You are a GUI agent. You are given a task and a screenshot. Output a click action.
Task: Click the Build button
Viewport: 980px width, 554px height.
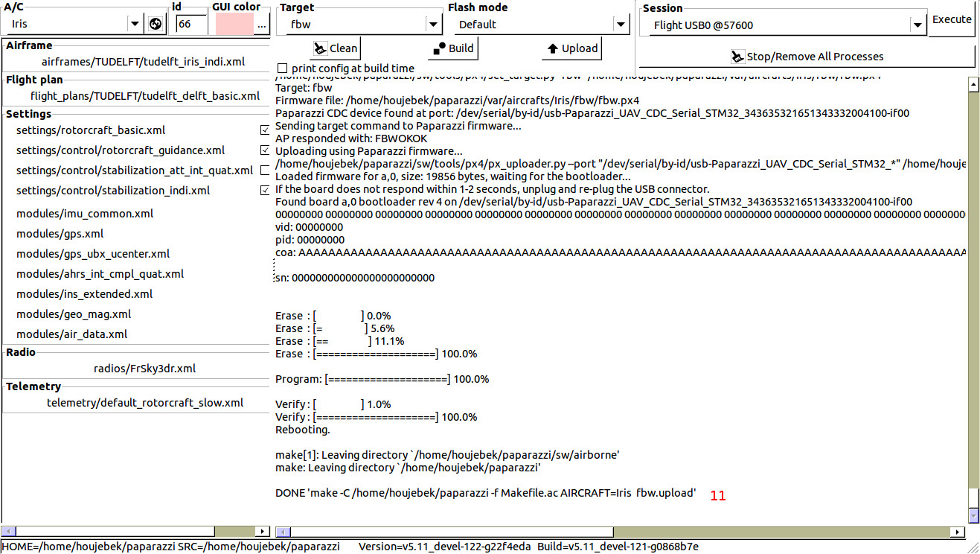(x=452, y=48)
